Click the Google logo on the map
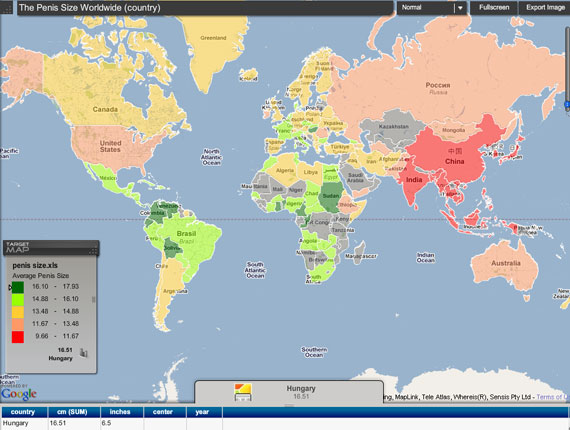Screen dimensions: 570x430 [x=19, y=394]
